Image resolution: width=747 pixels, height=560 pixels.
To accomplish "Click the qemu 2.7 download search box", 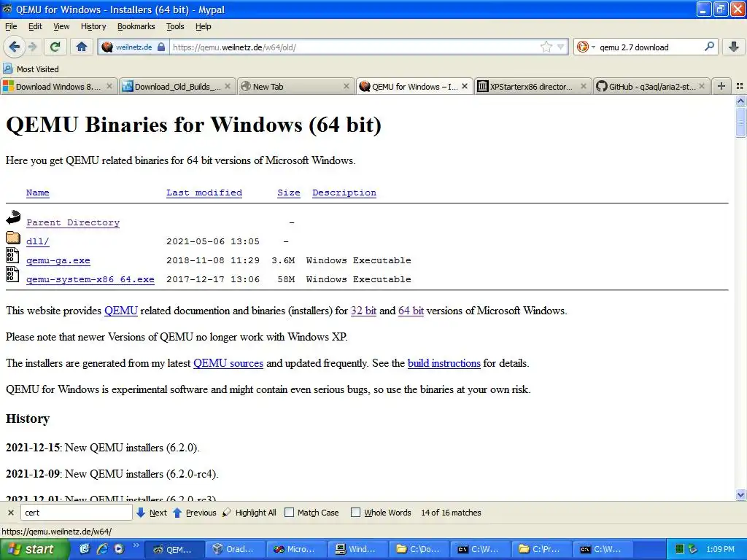I will click(650, 47).
